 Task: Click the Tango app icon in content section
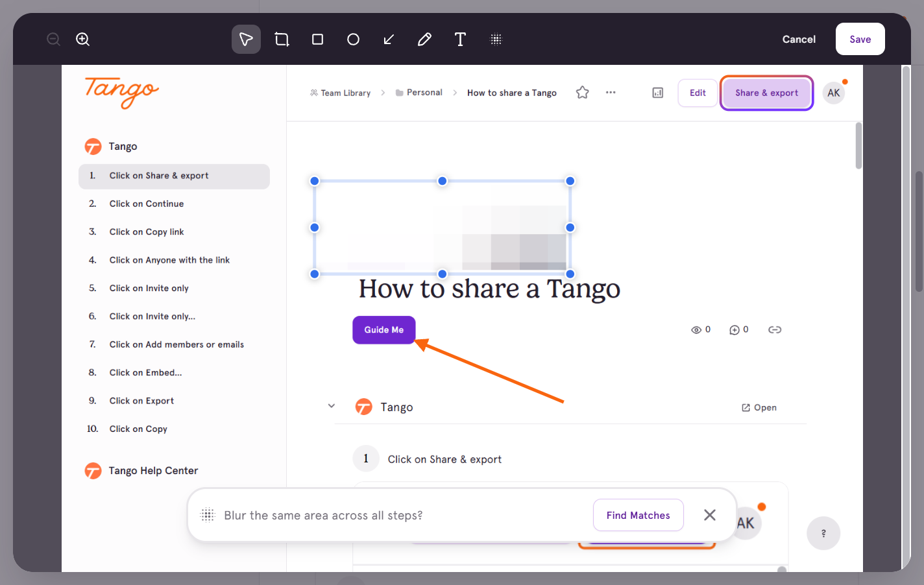[x=364, y=407]
